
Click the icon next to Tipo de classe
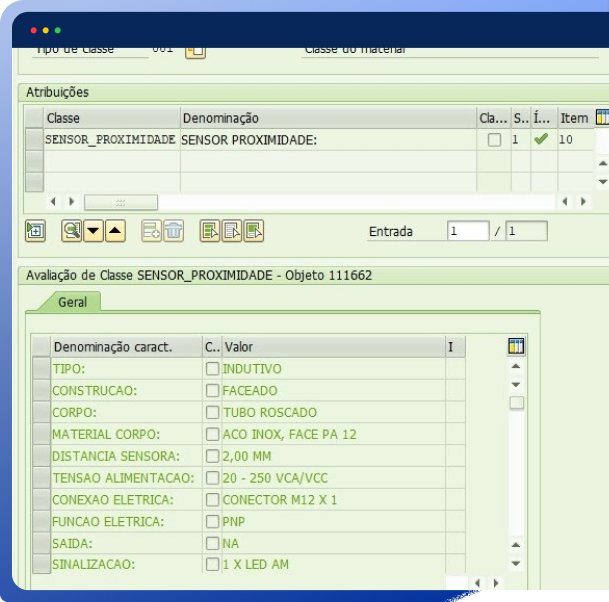pyautogui.click(x=195, y=50)
